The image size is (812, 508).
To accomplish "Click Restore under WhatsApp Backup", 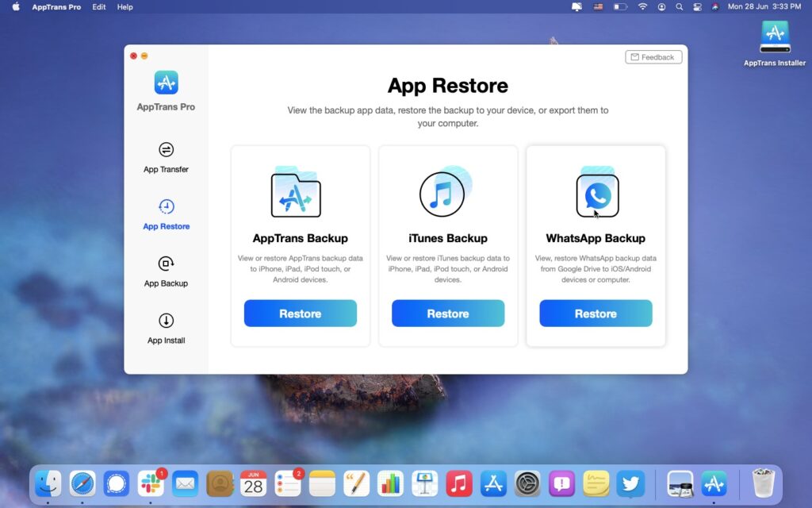I will 596,313.
